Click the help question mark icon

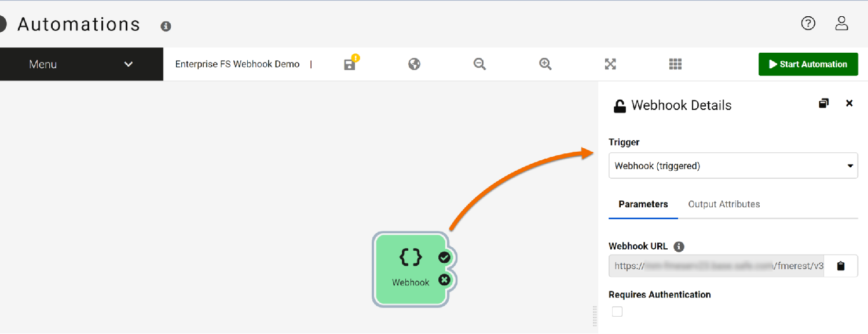[808, 23]
